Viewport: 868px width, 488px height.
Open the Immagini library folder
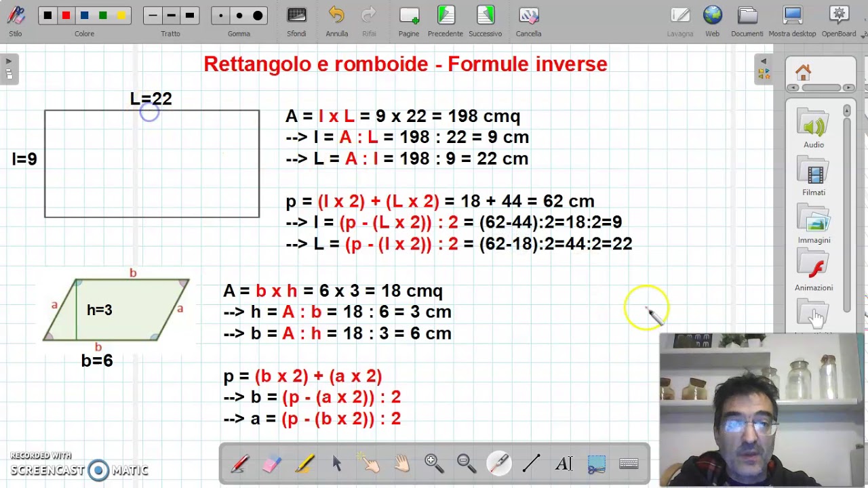(814, 224)
